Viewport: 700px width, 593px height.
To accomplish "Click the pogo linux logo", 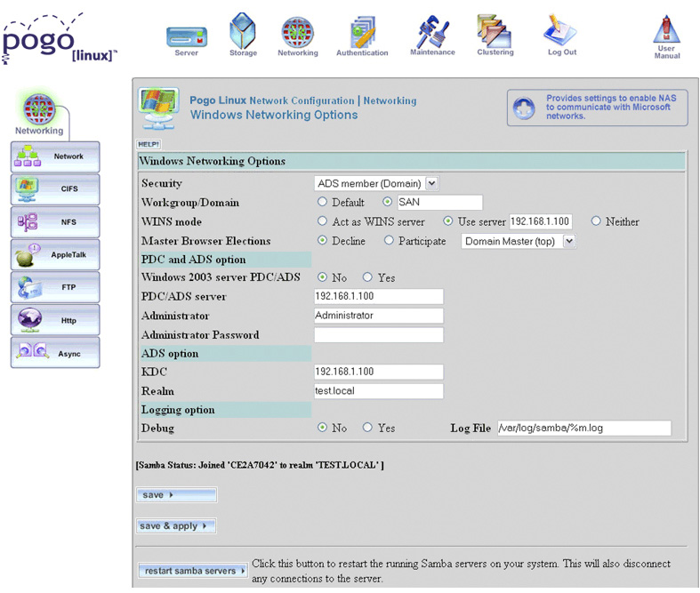I will pyautogui.click(x=59, y=39).
